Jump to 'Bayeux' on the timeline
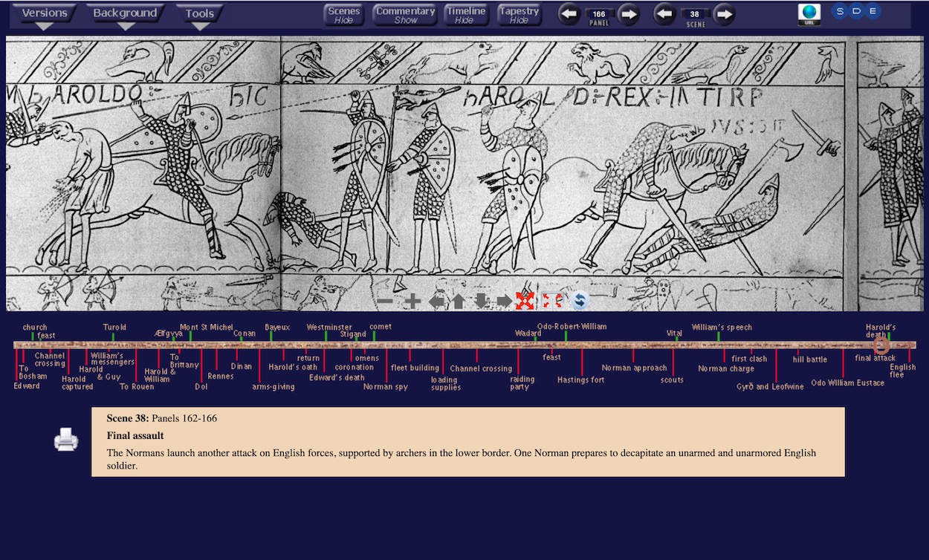 (x=277, y=328)
